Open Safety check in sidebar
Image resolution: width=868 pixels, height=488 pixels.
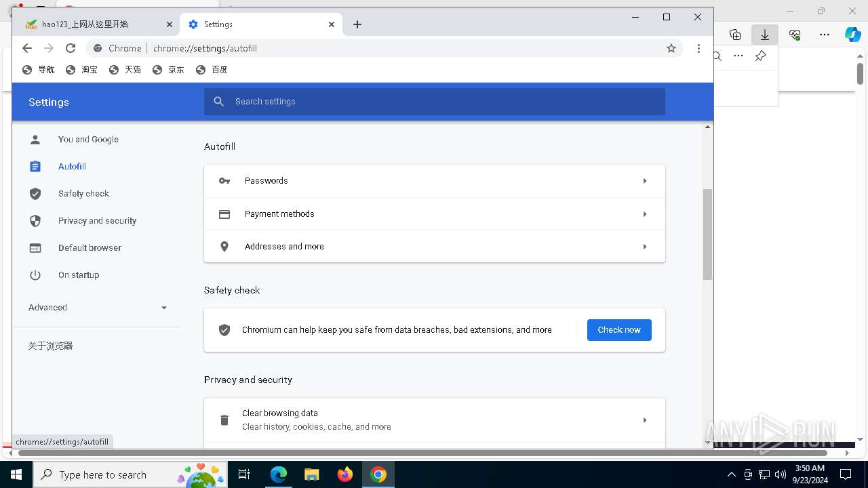pyautogui.click(x=83, y=194)
